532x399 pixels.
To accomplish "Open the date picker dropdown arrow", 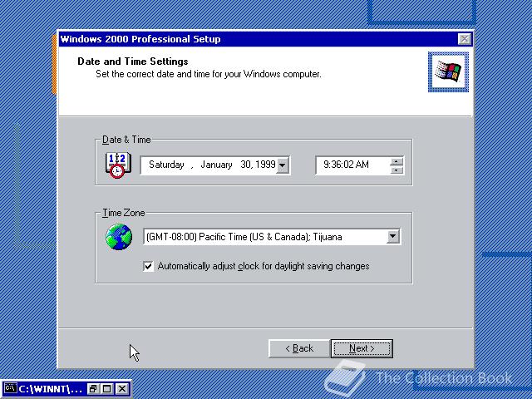I will coord(282,165).
